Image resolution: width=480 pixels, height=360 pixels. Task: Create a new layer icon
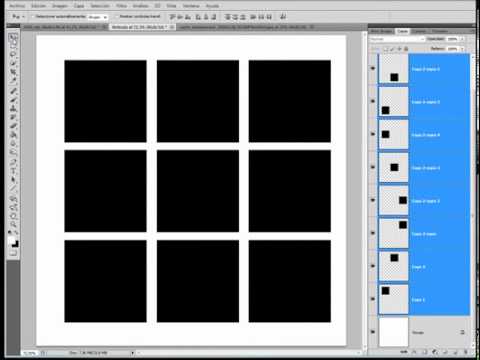[x=455, y=352]
